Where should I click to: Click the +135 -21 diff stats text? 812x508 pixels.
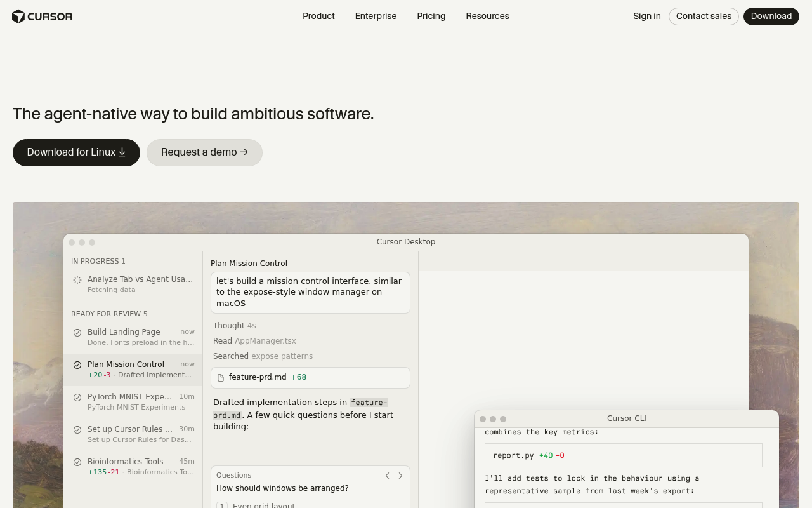[x=103, y=472]
